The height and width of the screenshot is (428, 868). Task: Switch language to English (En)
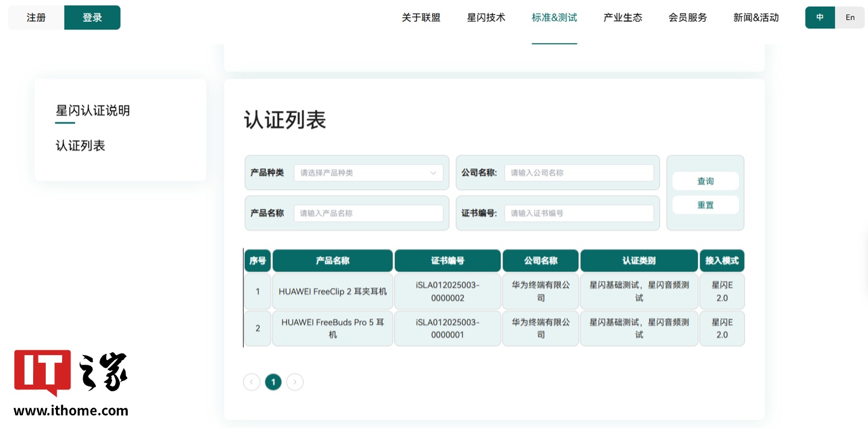pos(850,17)
